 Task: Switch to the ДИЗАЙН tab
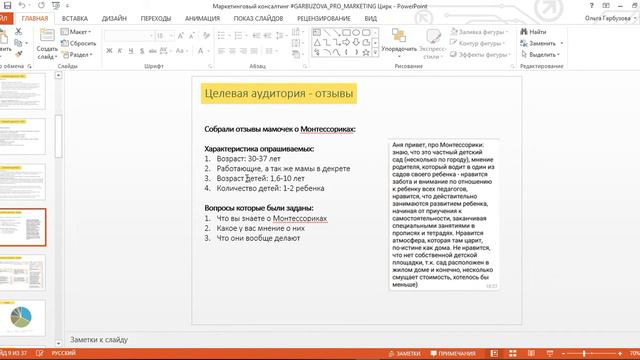(x=114, y=18)
